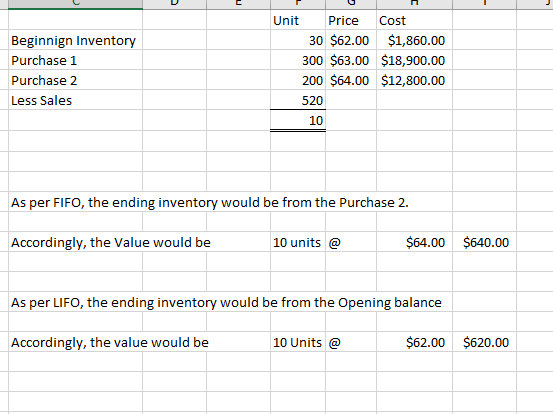Screen dimensions: 553x414
Task: Select the $620.00 LIFO result cell
Action: (x=485, y=342)
